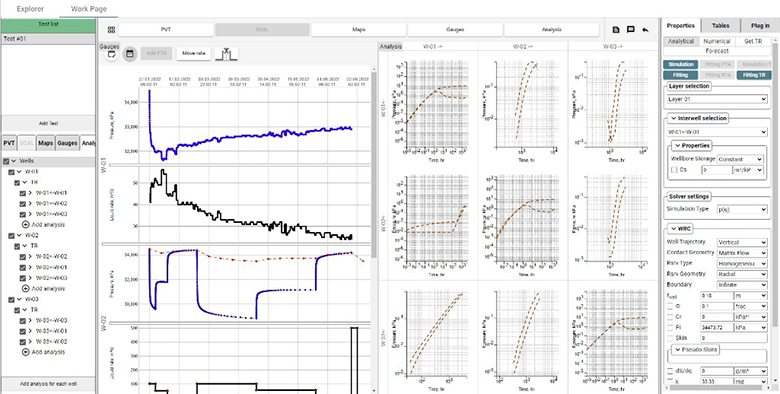The image size is (780, 394).
Task: Select the W-03<-W-03 tree entry
Action: pyautogui.click(x=51, y=320)
